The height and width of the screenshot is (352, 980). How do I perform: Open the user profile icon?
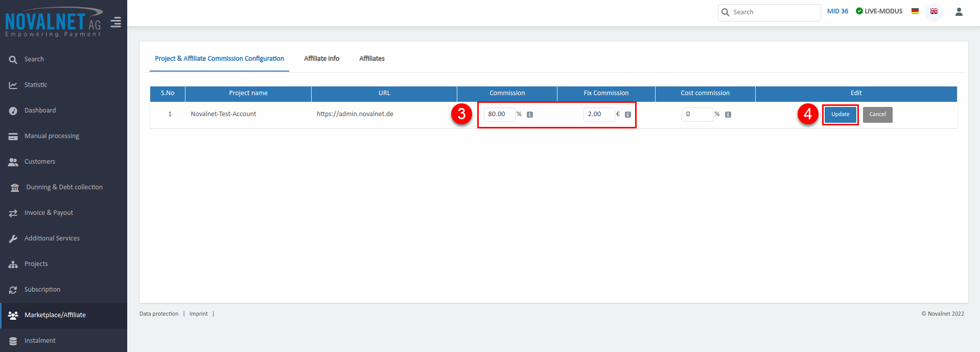coord(959,12)
